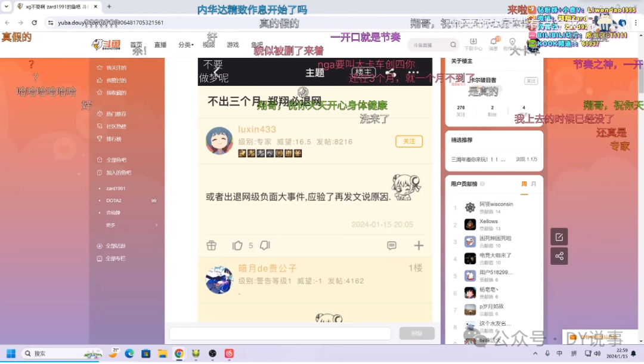Open the message notifications bell icon

pos(493,43)
